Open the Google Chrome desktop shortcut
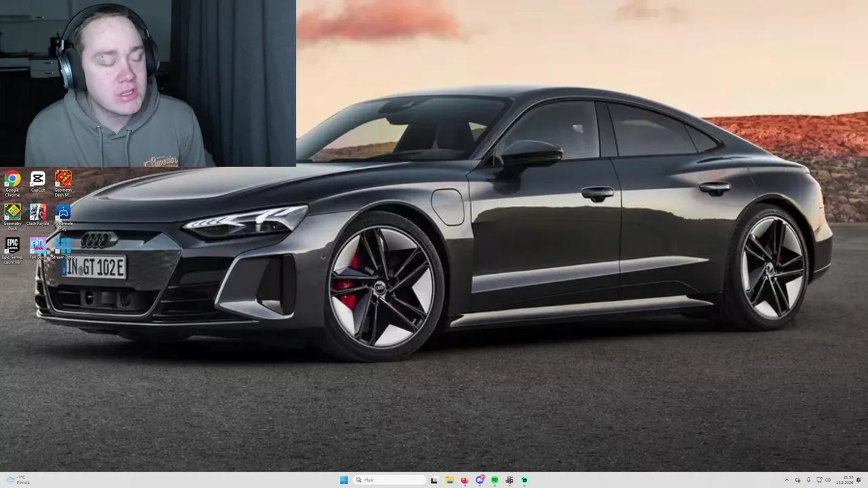Image resolution: width=868 pixels, height=488 pixels. tap(12, 184)
